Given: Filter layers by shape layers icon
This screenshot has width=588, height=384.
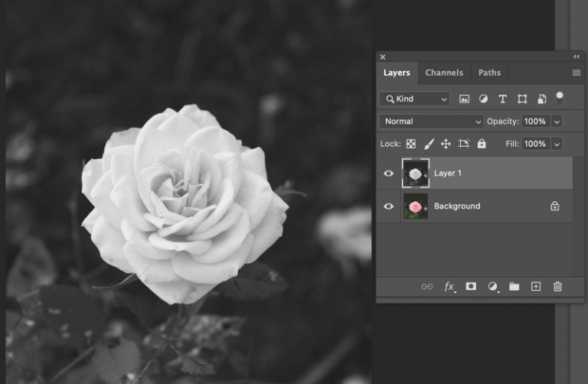Looking at the screenshot, I should tap(522, 99).
